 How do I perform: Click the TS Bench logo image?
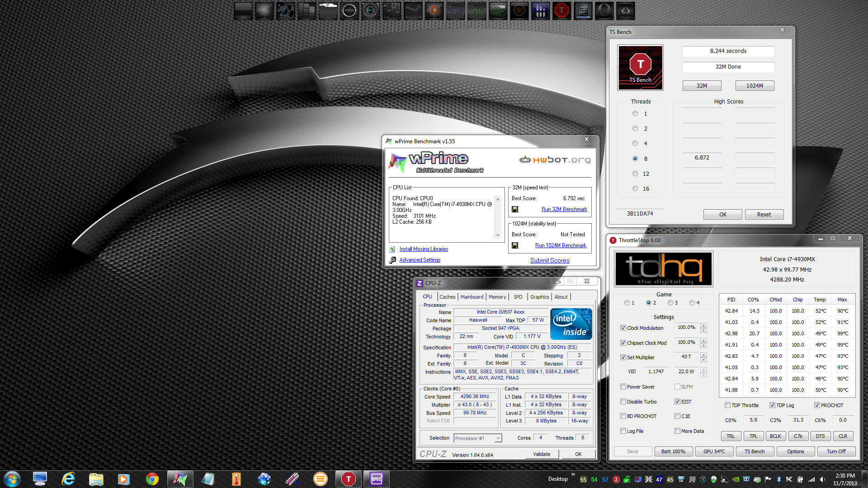[640, 67]
